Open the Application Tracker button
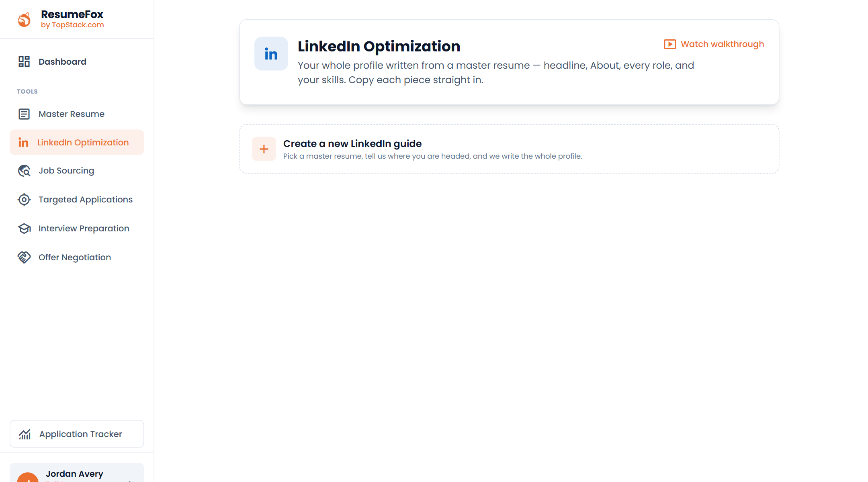 (x=77, y=434)
